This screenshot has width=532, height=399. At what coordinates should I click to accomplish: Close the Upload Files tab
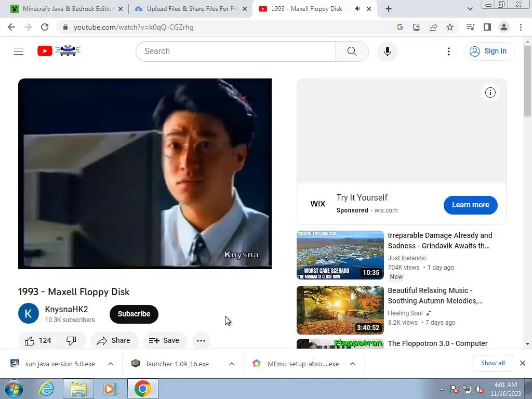(x=245, y=9)
